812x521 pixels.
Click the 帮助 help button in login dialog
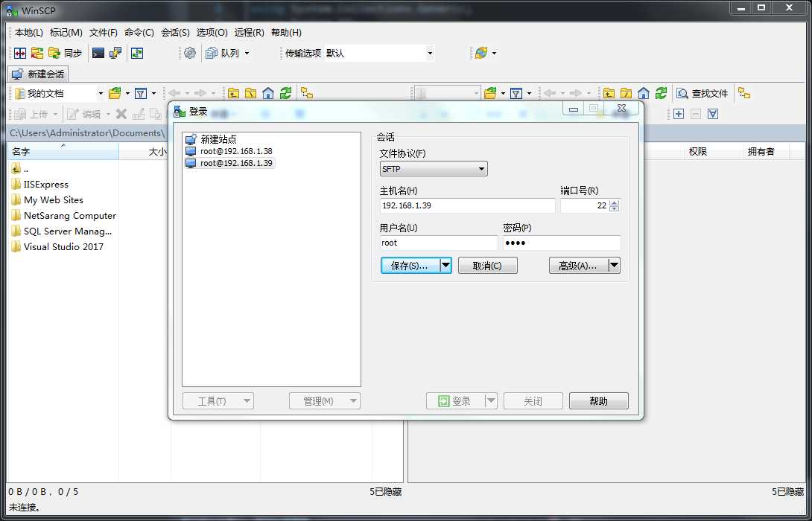coord(599,401)
